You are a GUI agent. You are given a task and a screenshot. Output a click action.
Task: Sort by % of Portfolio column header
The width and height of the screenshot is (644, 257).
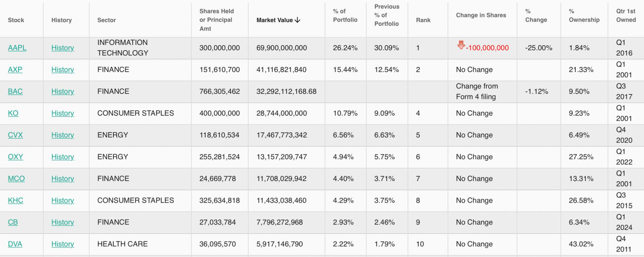tap(345, 16)
